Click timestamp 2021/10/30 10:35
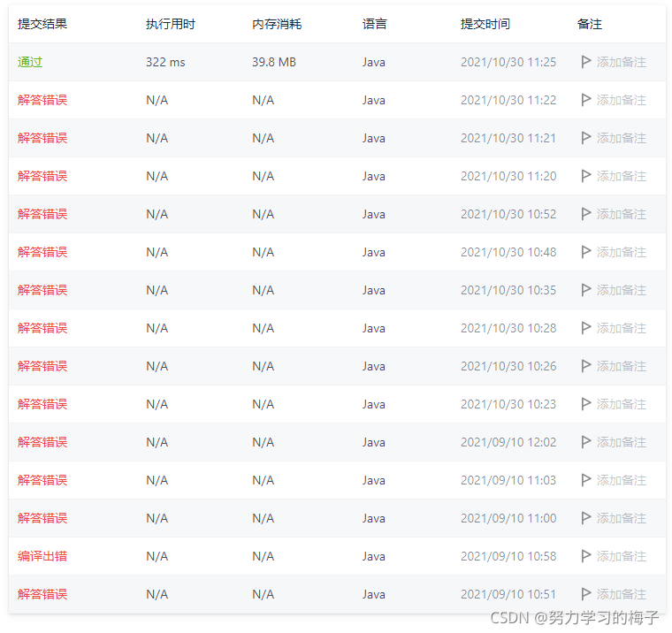 coord(508,290)
